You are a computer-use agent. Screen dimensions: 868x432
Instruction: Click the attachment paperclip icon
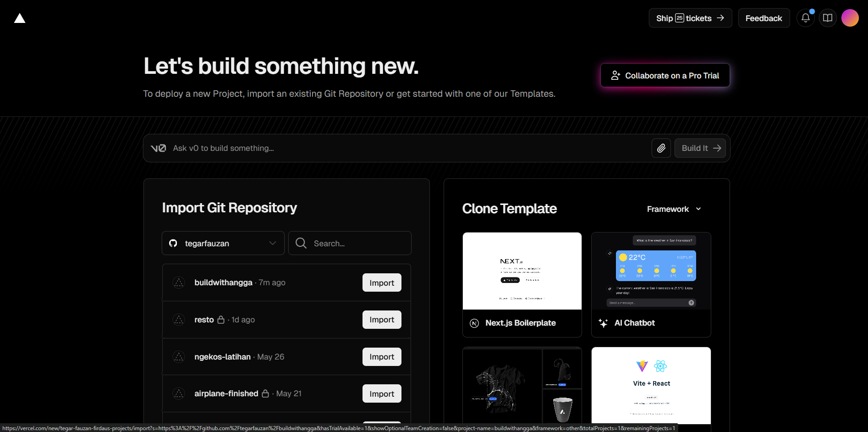[x=661, y=148]
